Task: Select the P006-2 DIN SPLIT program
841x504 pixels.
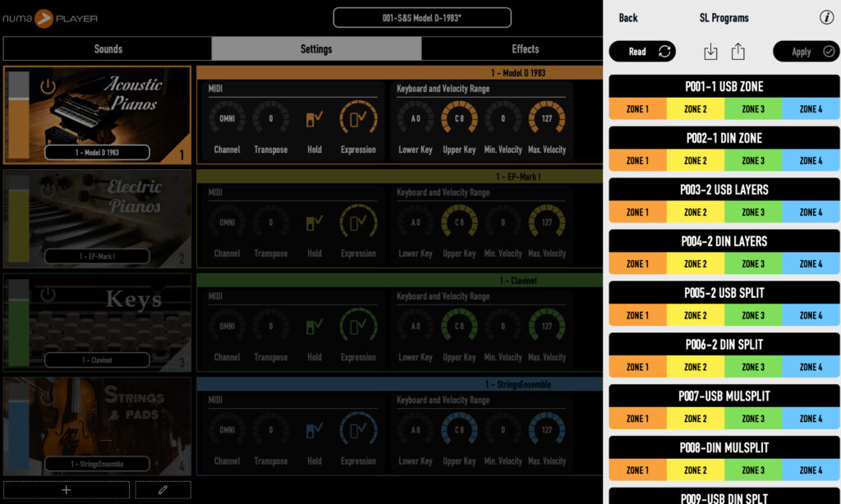Action: [x=724, y=344]
